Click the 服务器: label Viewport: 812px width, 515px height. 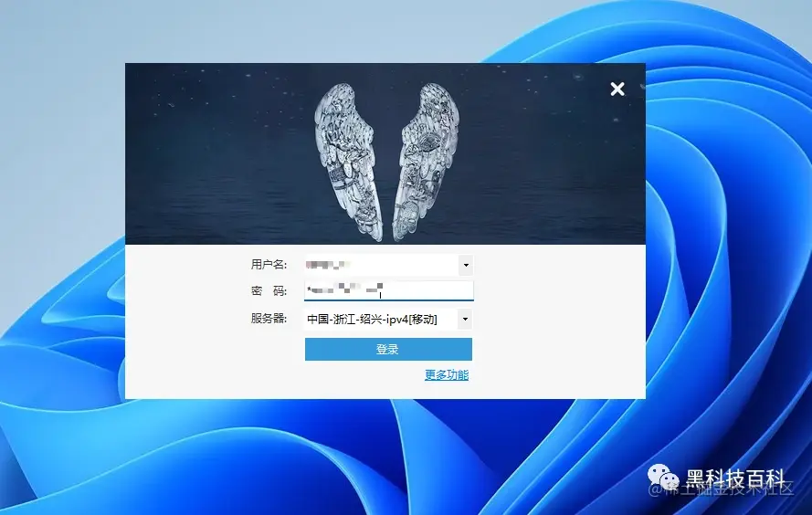(269, 319)
